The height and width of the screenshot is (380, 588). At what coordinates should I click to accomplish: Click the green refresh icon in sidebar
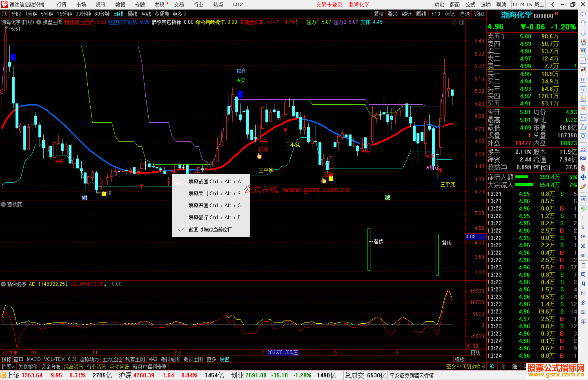click(x=583, y=209)
